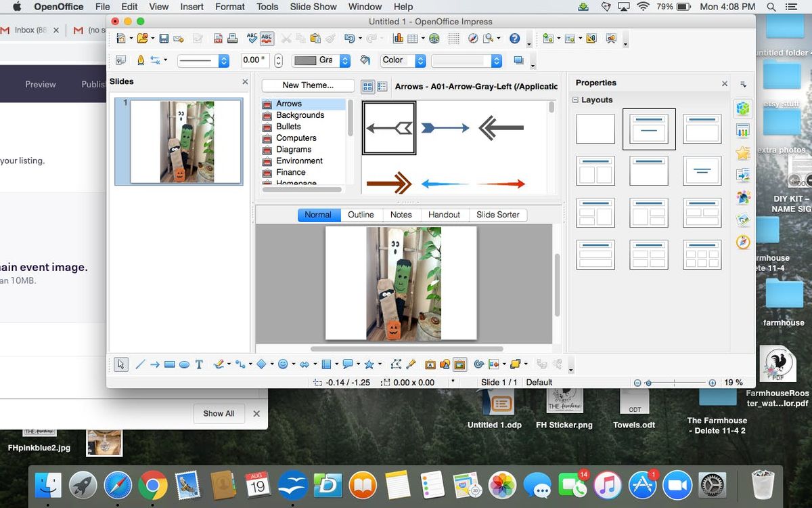Click the Selection arrow tool
This screenshot has height=508, width=812.
pyautogui.click(x=121, y=364)
